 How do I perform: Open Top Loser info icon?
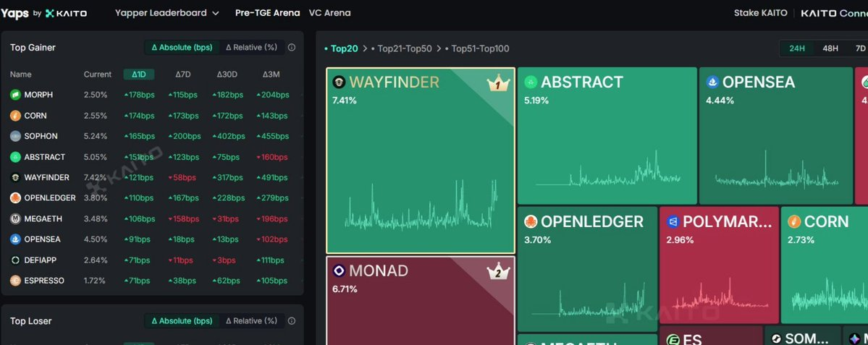292,320
